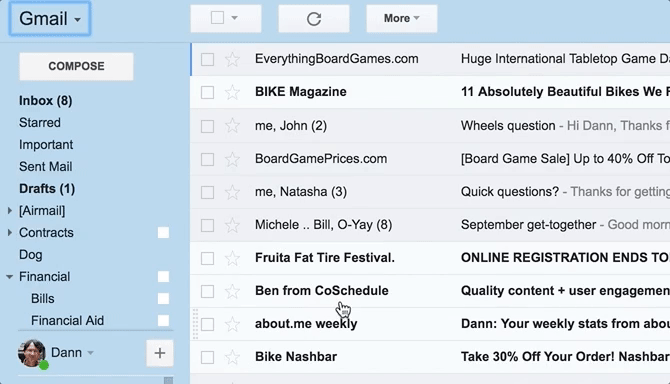Expand the [Airmail] label tree

9,211
